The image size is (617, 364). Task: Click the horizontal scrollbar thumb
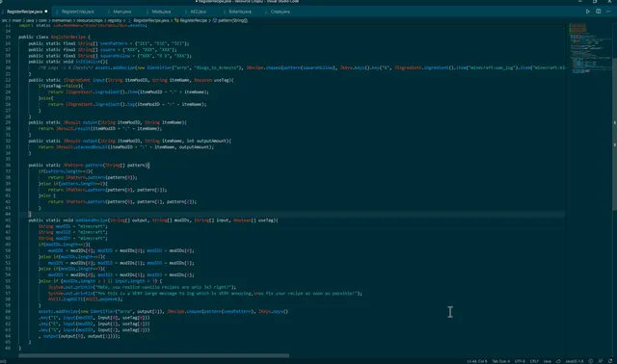tap(153, 355)
